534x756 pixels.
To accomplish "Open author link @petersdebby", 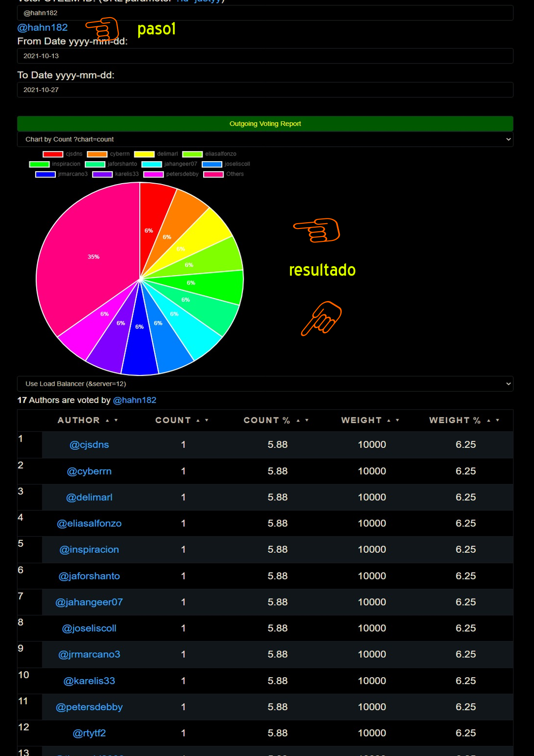I will tap(89, 707).
